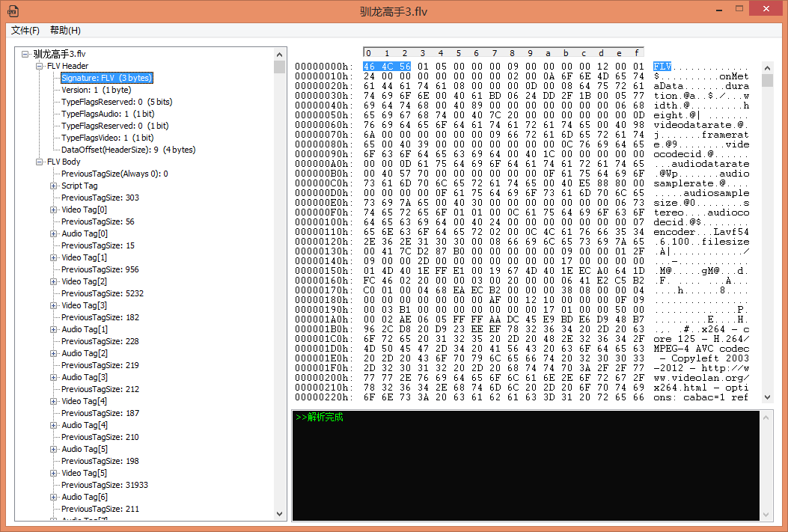
Task: Select PreviousTagSize: 56 item
Action: [x=97, y=221]
